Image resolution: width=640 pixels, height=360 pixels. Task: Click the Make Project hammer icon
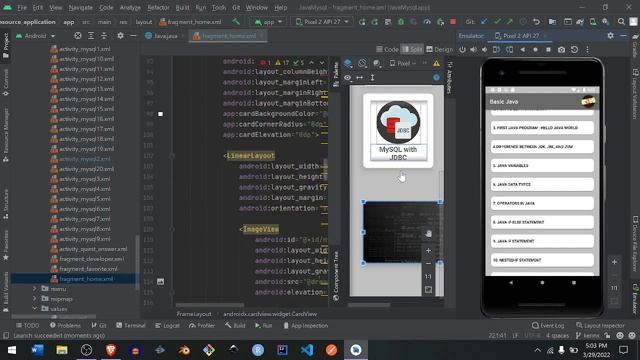[236, 22]
